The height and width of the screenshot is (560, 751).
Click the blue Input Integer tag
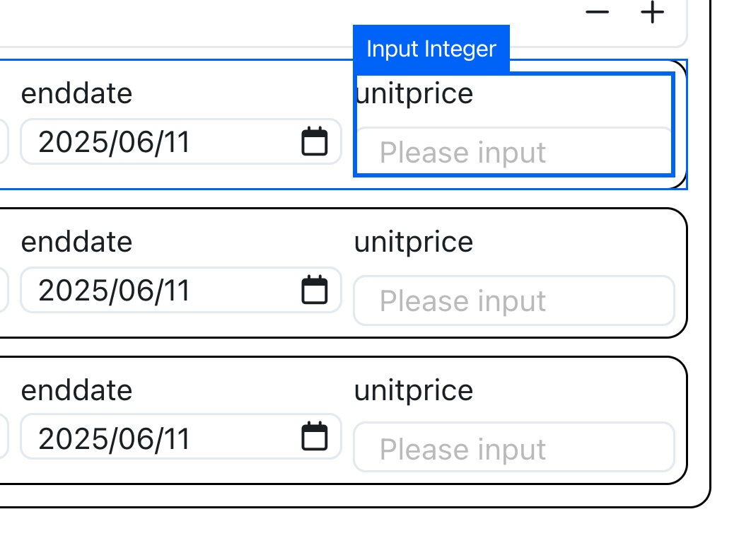[x=431, y=49]
